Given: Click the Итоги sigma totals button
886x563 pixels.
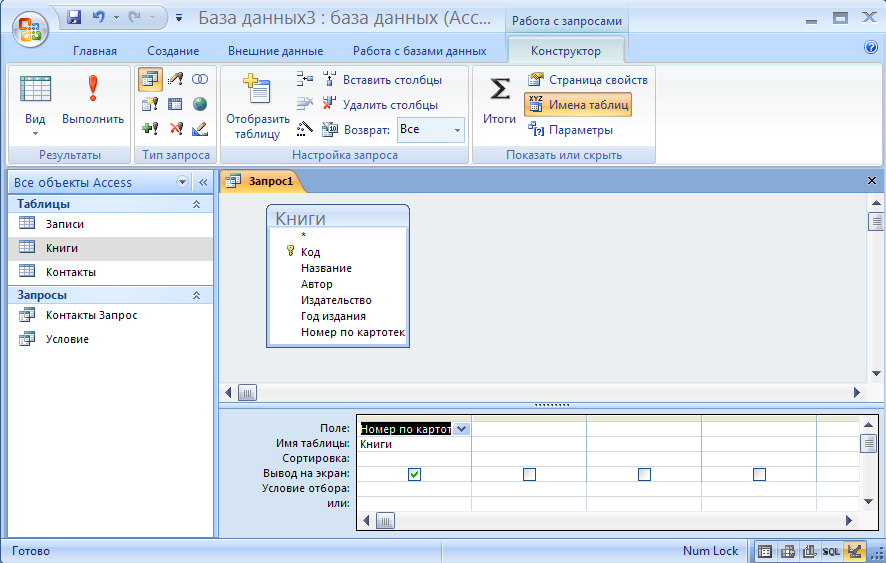Looking at the screenshot, I should pos(500,99).
